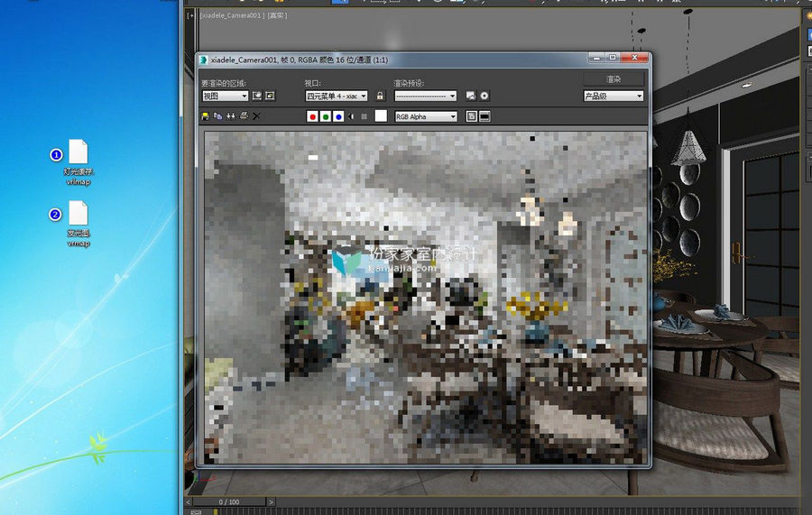The height and width of the screenshot is (515, 812).
Task: Open the 产品级 production mode dropdown
Action: (614, 96)
